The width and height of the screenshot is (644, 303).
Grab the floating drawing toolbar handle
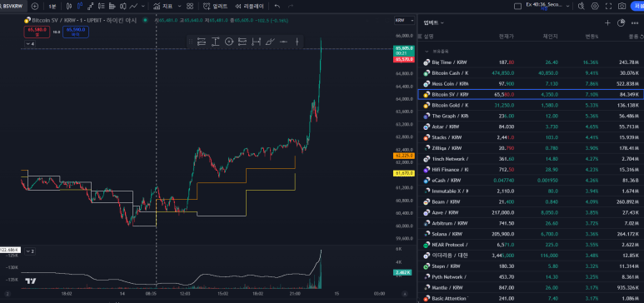[191, 41]
